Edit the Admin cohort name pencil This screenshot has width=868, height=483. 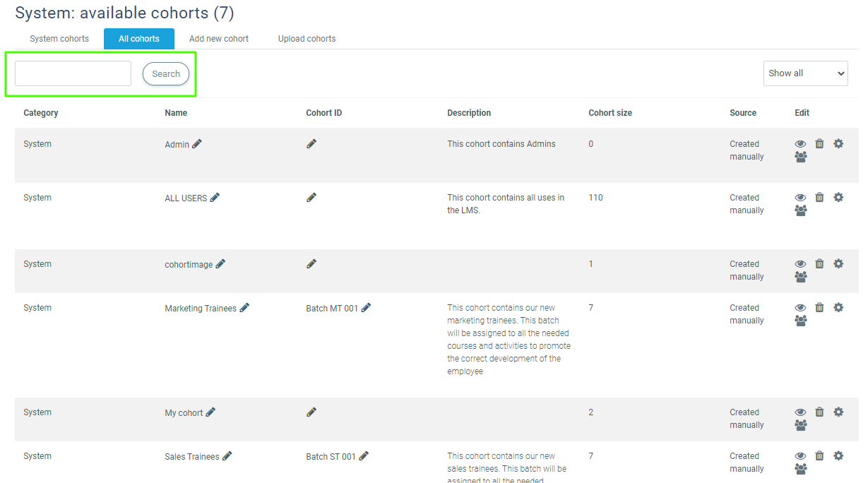[197, 144]
